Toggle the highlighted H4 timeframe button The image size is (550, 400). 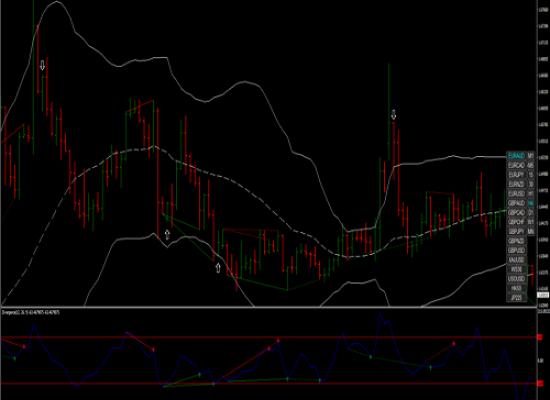tap(531, 203)
